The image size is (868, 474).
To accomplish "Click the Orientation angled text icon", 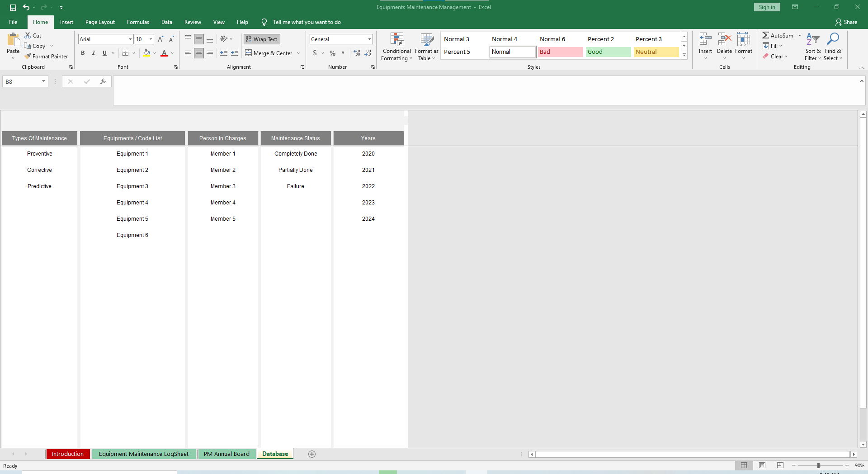I will click(224, 39).
